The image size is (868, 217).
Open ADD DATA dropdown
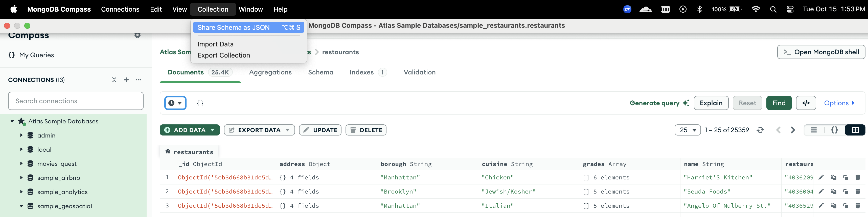190,130
